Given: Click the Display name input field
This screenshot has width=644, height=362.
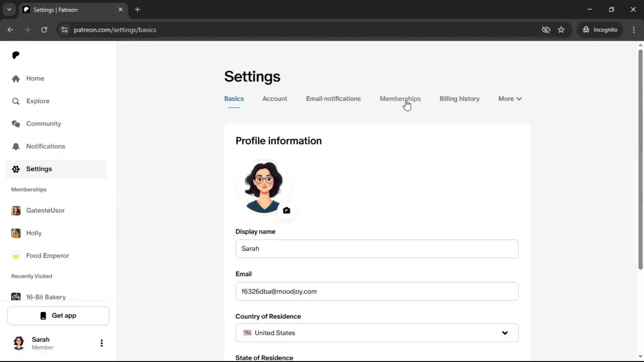Looking at the screenshot, I should 377,249.
